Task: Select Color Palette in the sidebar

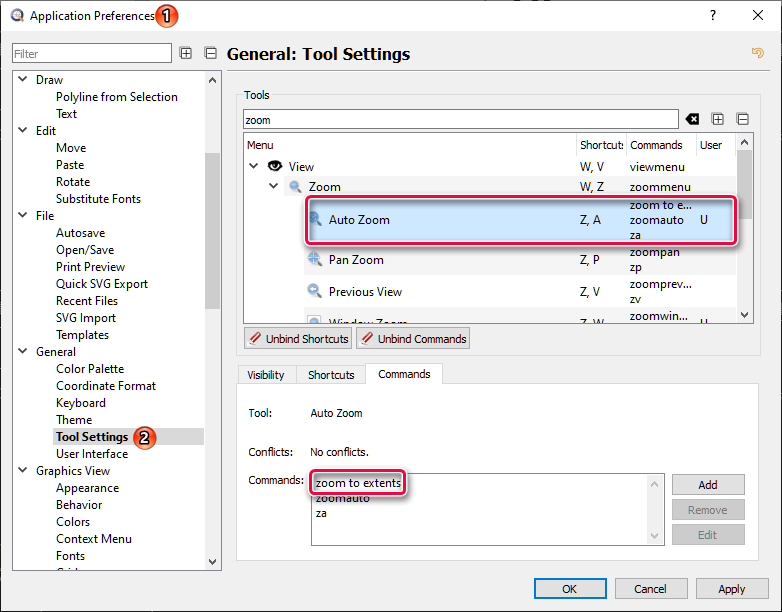Action: (90, 369)
